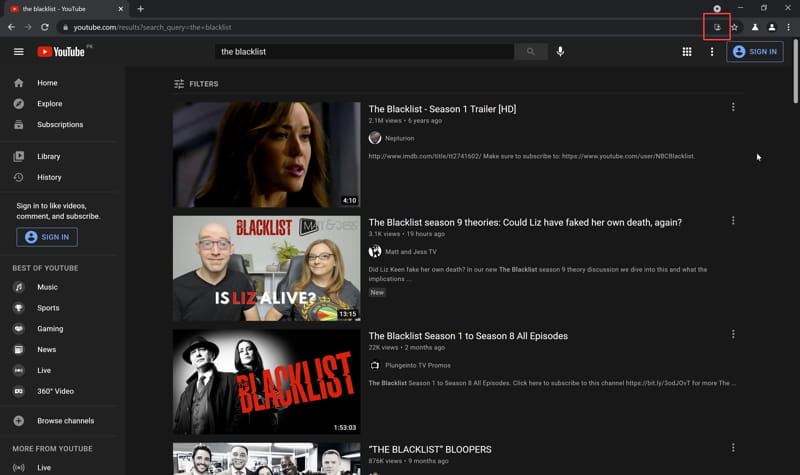The width and height of the screenshot is (800, 475).
Task: Open title Season 1 to Season 8 All Episodes
Action: click(x=468, y=336)
